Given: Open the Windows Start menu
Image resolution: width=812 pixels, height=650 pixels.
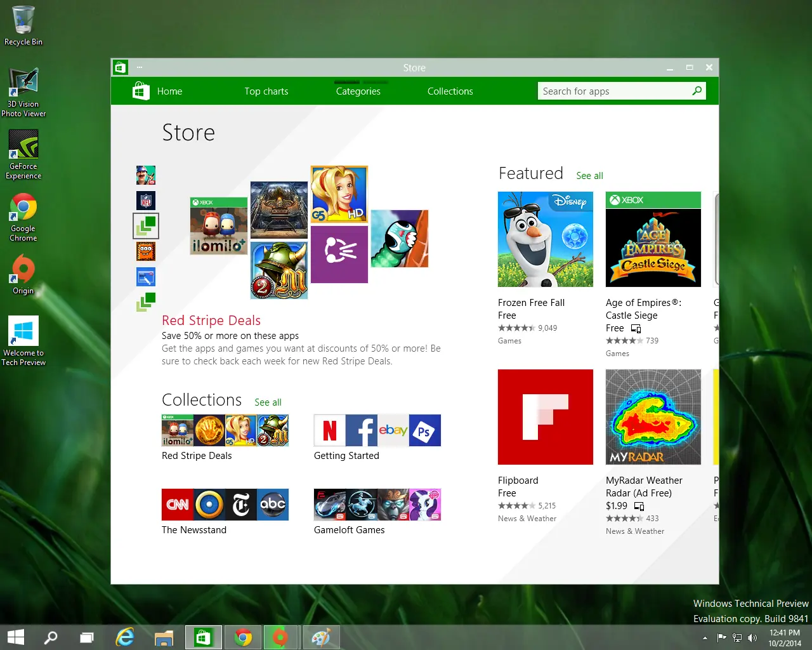Looking at the screenshot, I should coord(16,637).
